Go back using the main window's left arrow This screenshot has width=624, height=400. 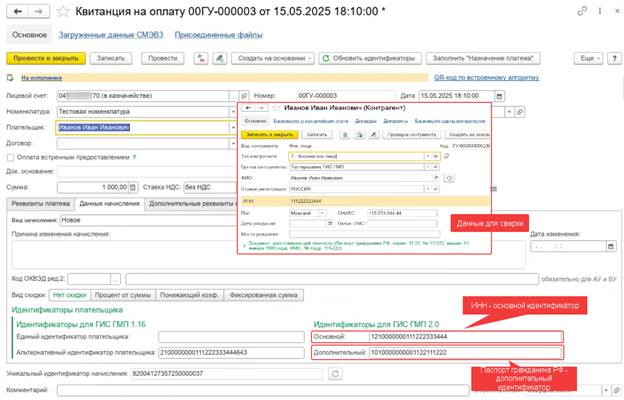point(18,11)
